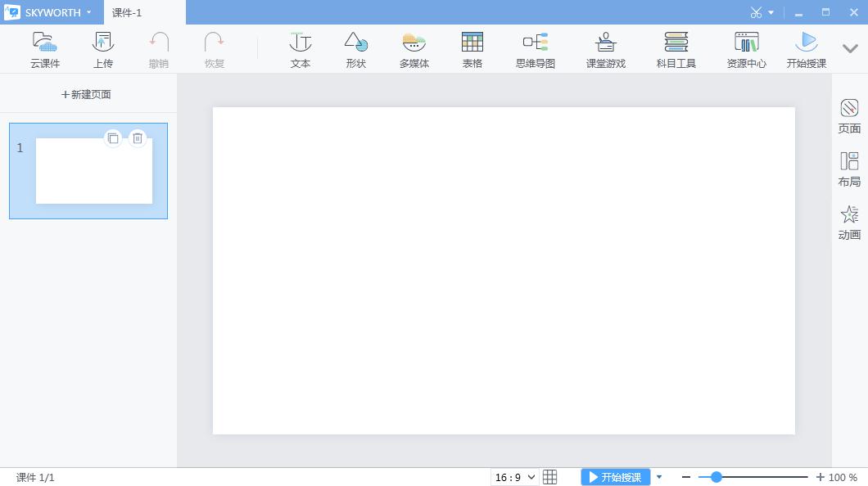Click the zoom slider handle
The image size is (868, 486).
coord(716,477)
